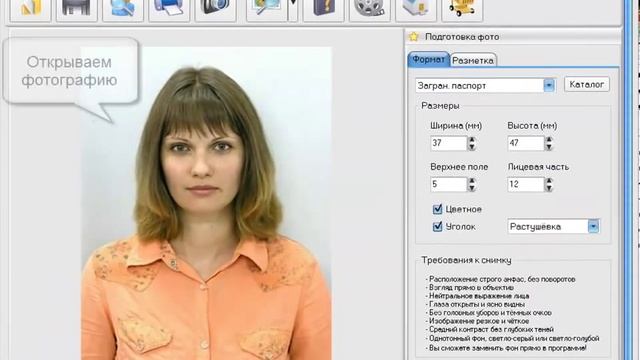This screenshot has height=360, width=640.
Task: Click the Ширина (мм) label
Action: (456, 126)
